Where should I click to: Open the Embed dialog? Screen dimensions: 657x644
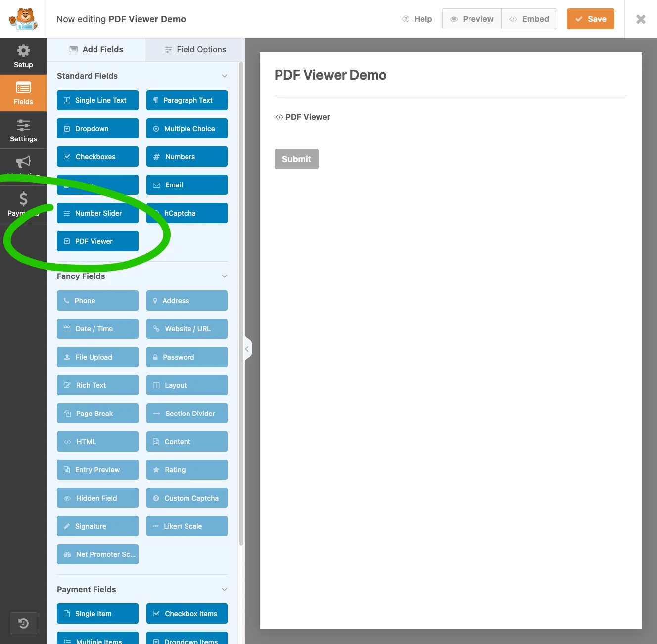[x=529, y=19]
